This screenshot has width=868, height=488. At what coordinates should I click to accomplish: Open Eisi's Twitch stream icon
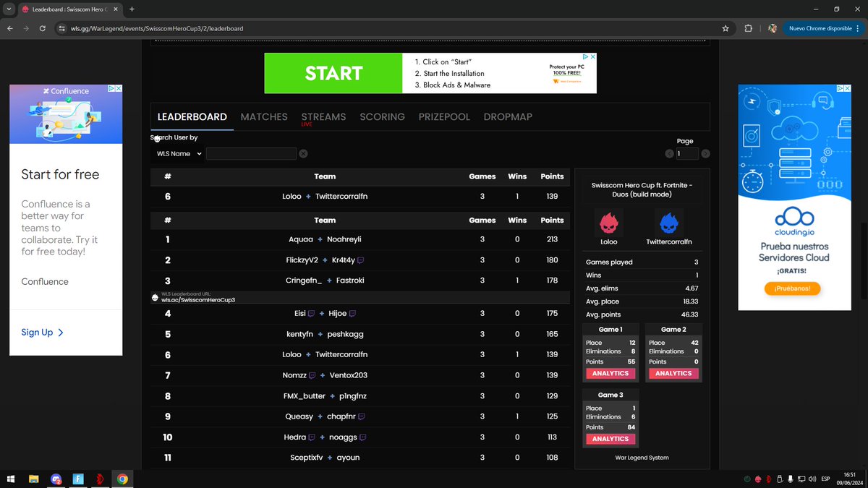tap(311, 314)
